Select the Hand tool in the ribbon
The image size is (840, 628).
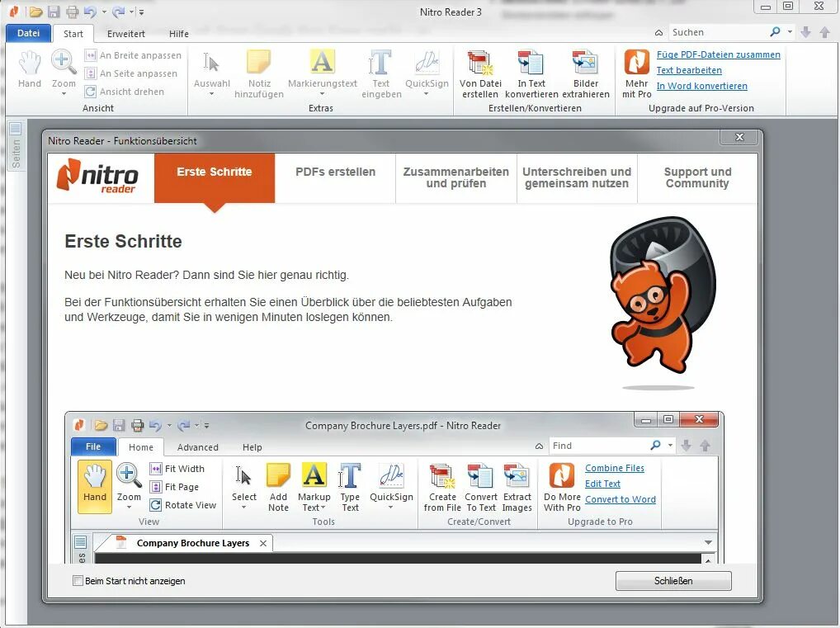pyautogui.click(x=30, y=68)
